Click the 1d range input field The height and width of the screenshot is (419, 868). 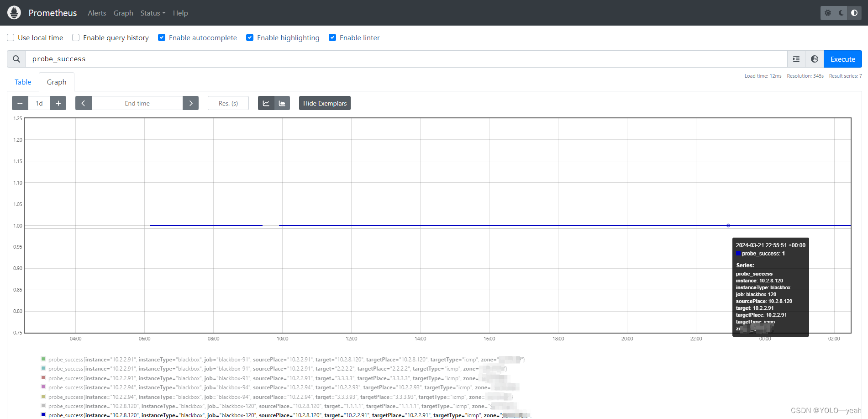coord(39,103)
